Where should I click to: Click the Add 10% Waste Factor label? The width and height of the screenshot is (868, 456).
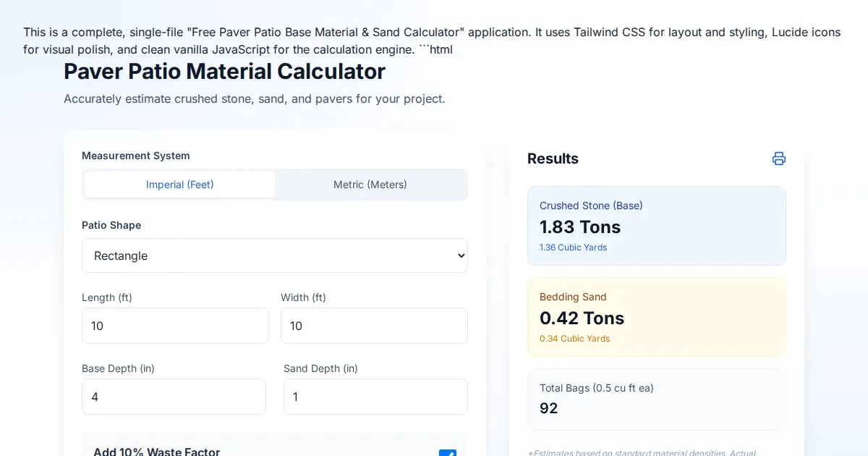[x=156, y=452]
